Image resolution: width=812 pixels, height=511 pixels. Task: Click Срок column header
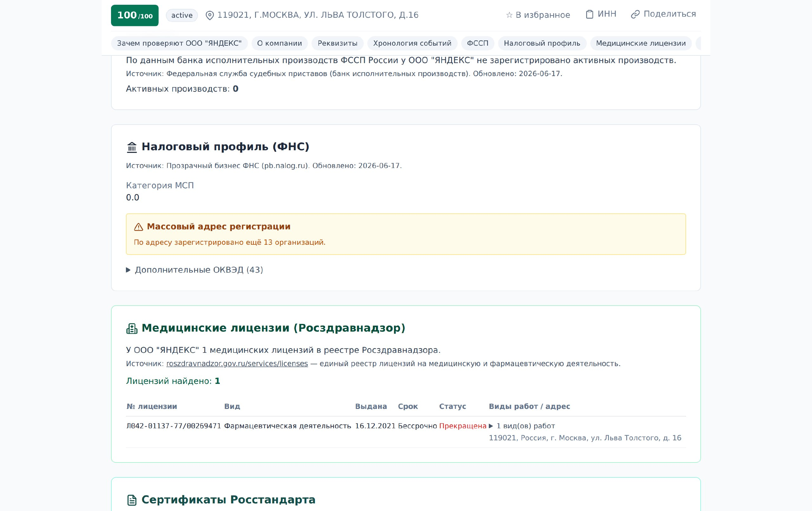(x=408, y=406)
